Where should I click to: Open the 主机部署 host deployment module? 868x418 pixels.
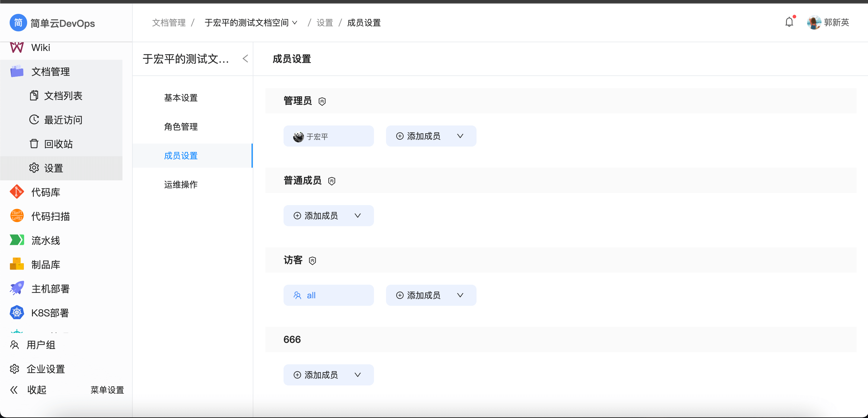51,288
